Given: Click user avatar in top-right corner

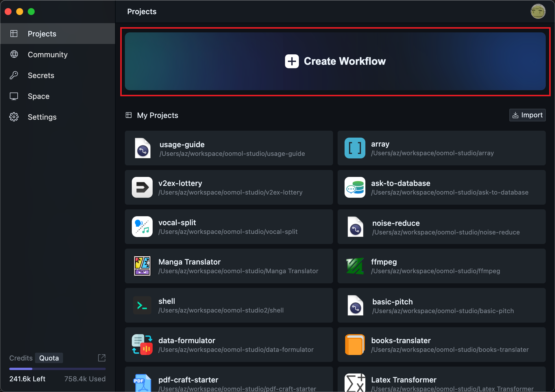Looking at the screenshot, I should (x=538, y=12).
